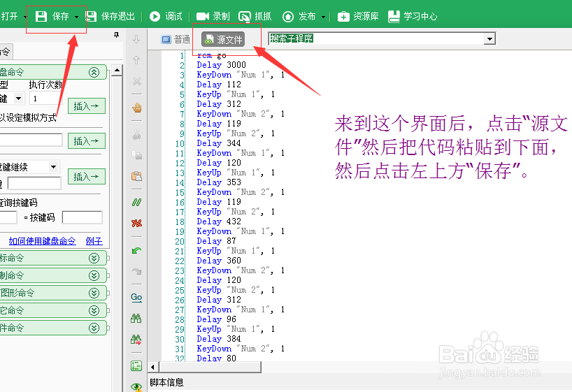Open the 如何使用键盘命令 help link
The height and width of the screenshot is (392, 572).
43,241
